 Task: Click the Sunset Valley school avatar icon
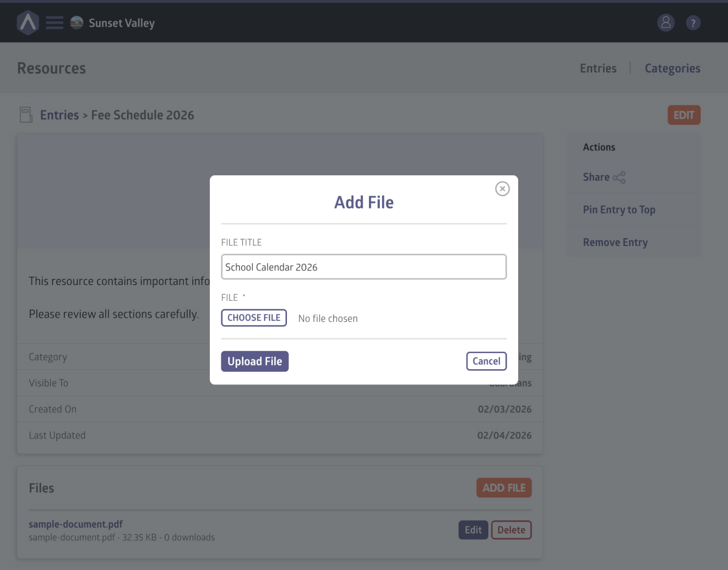[76, 23]
